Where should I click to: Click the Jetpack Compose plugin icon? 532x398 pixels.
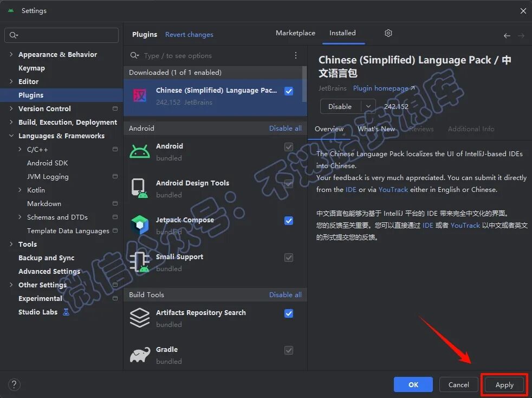tap(140, 225)
